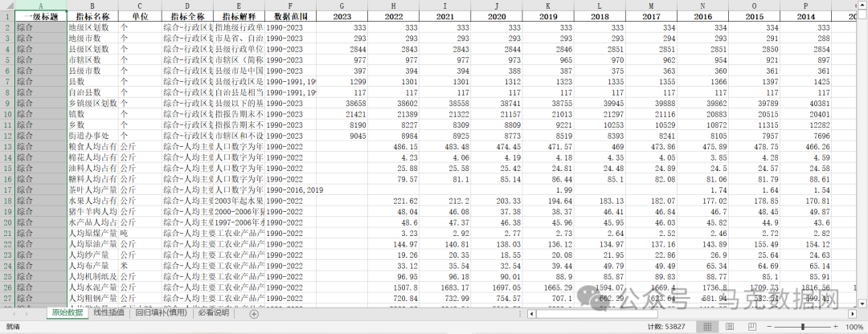Select 1990-2016, 2019 data range cell
Screen dimensions: 868x334
[x=290, y=189]
